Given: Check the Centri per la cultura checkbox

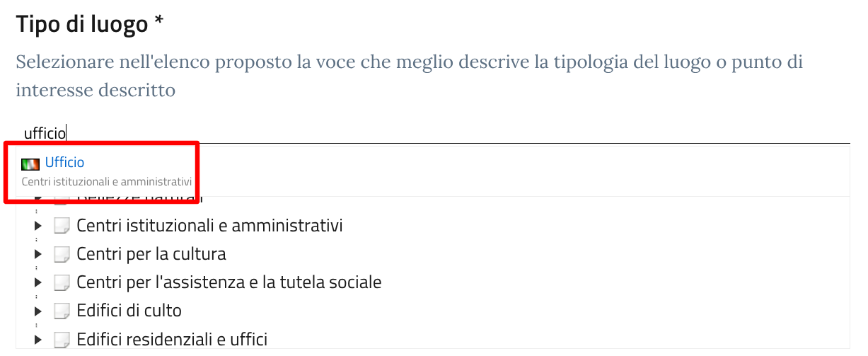Looking at the screenshot, I should pos(62,253).
